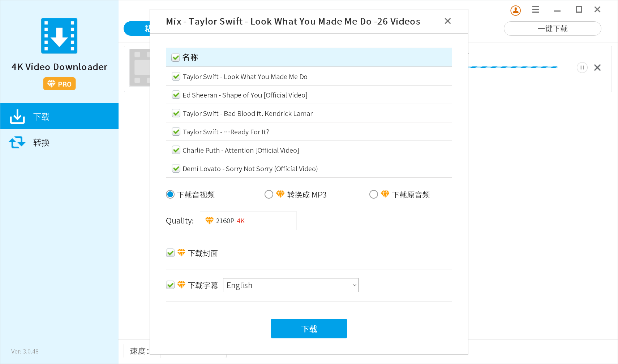Click the 4K Video Downloader logo icon
This screenshot has width=618, height=364.
59,36
